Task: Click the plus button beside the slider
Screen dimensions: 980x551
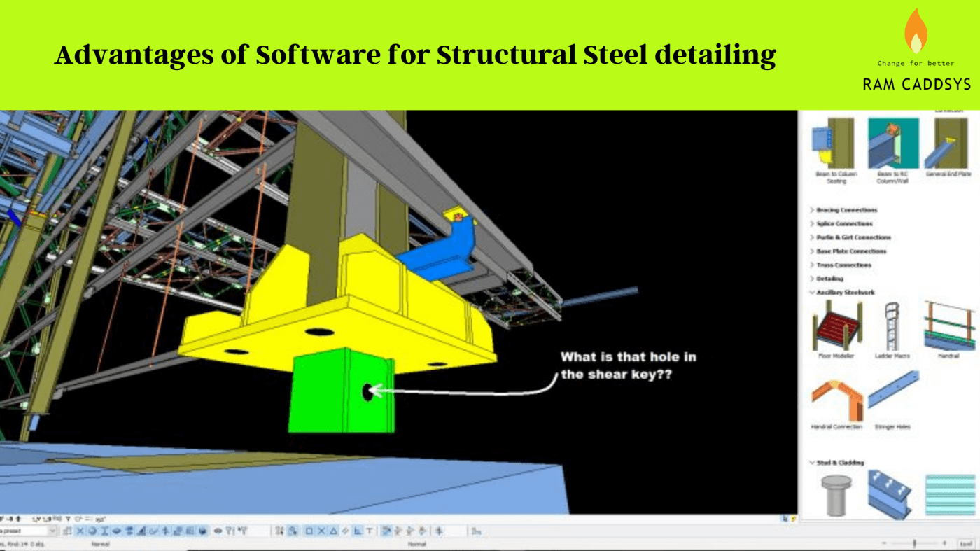Action: (944, 543)
